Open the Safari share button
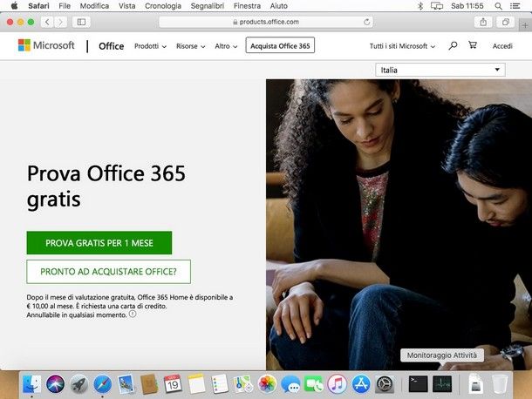Screen dimensions: 532x399 coord(483,22)
